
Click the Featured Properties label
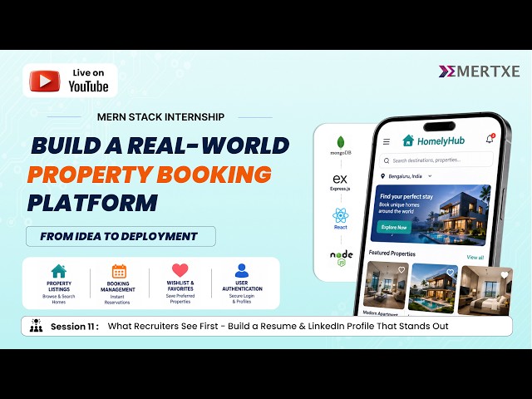[x=392, y=253]
